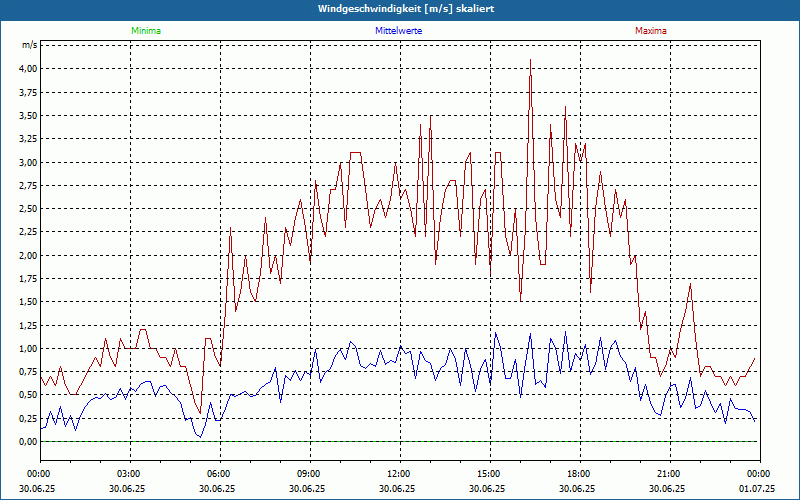Click the "3,25" y-axis value
The image size is (800, 500).
[x=28, y=139]
